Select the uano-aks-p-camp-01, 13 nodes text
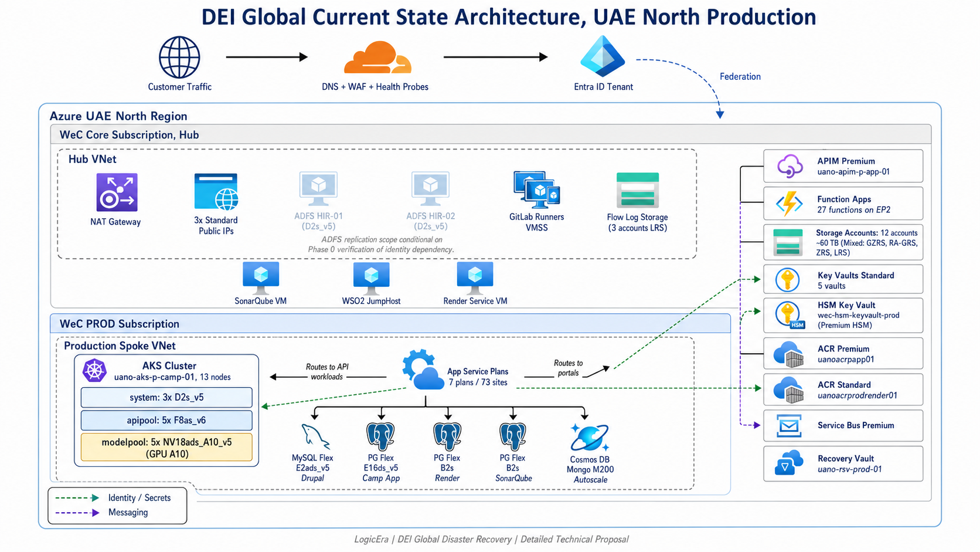This screenshot has height=552, width=980. (172, 377)
